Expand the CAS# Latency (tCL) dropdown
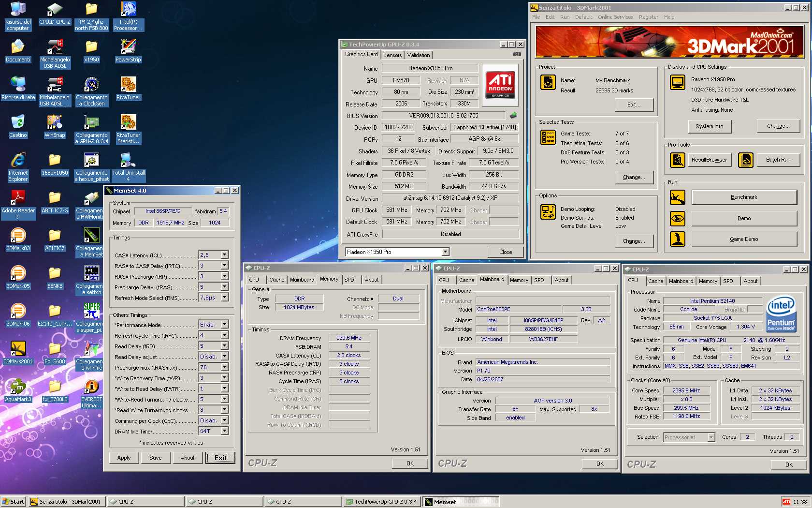Image resolution: width=812 pixels, height=508 pixels. [x=224, y=255]
